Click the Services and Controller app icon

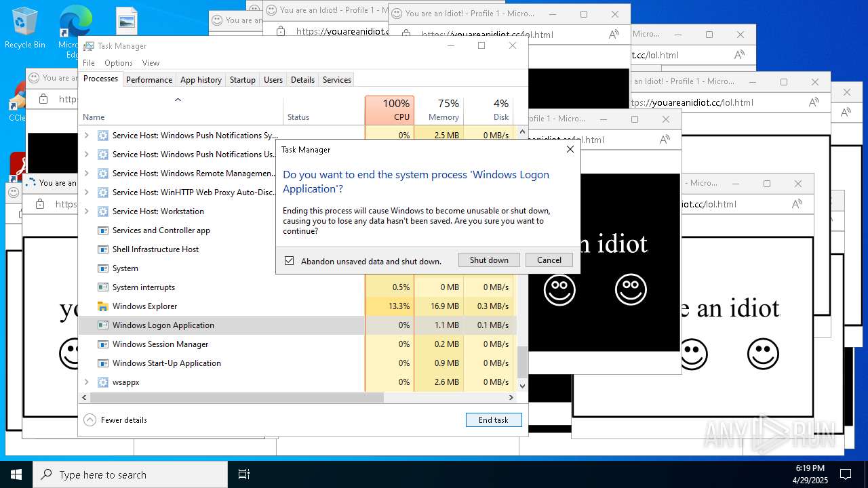pyautogui.click(x=103, y=230)
